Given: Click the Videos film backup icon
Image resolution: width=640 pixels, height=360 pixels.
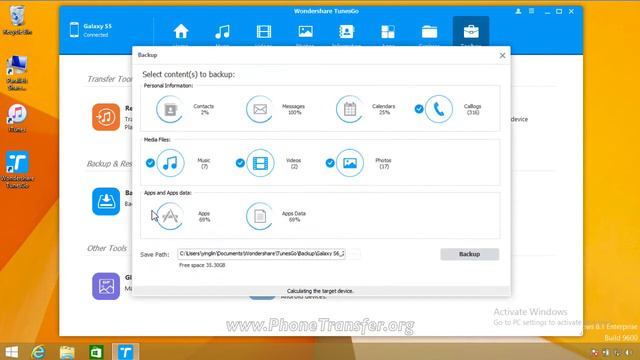Looking at the screenshot, I should point(260,163).
